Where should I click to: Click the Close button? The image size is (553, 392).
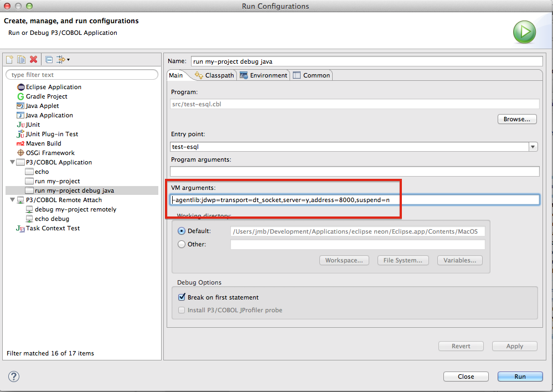tap(466, 376)
